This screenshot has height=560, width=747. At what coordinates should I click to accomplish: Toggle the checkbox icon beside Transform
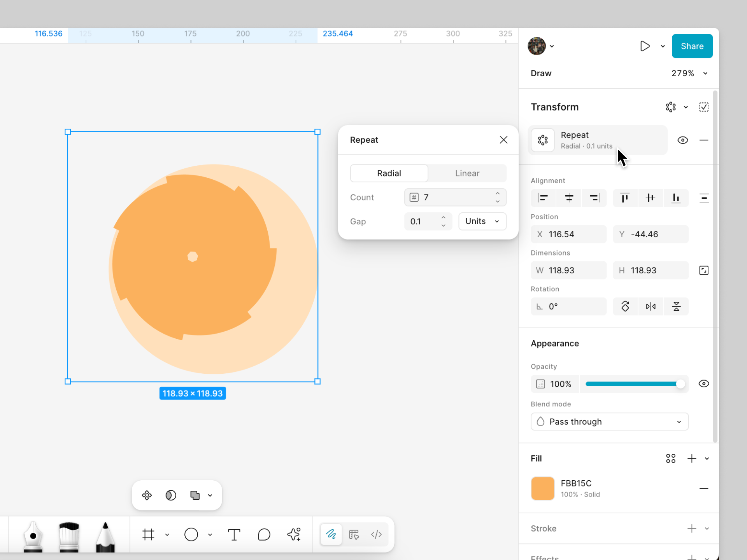(x=704, y=107)
